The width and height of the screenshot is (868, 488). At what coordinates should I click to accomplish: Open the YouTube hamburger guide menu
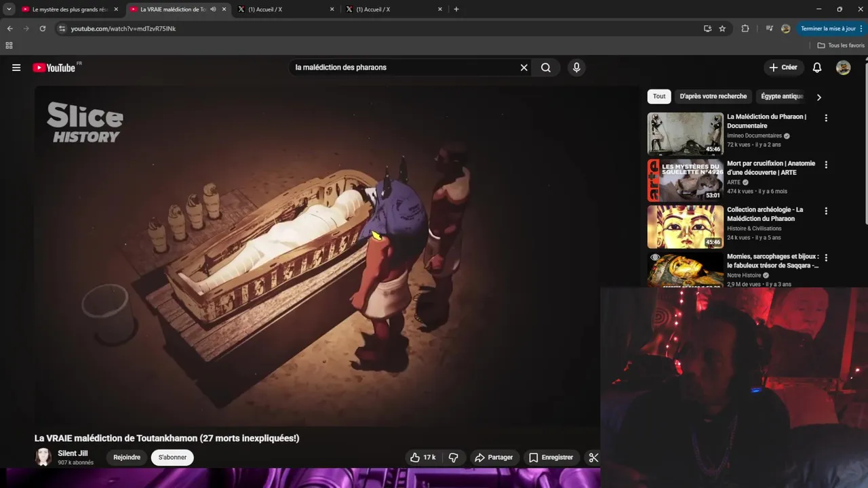[16, 68]
